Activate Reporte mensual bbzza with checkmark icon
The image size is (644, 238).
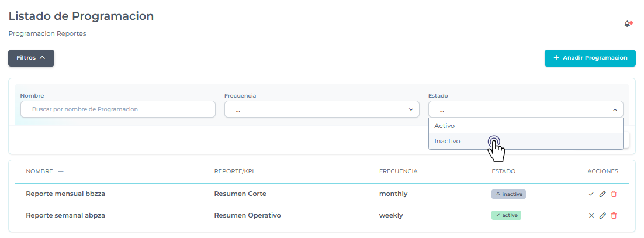coord(591,194)
